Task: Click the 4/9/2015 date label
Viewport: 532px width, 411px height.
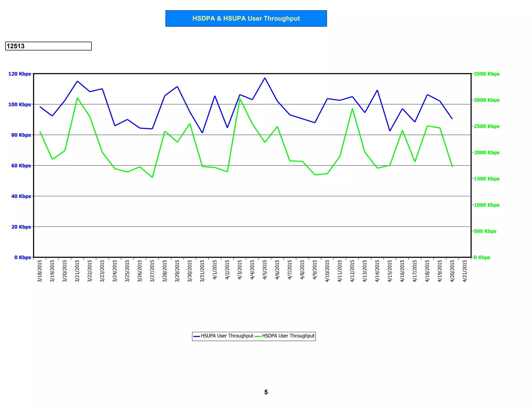Action: click(x=315, y=270)
